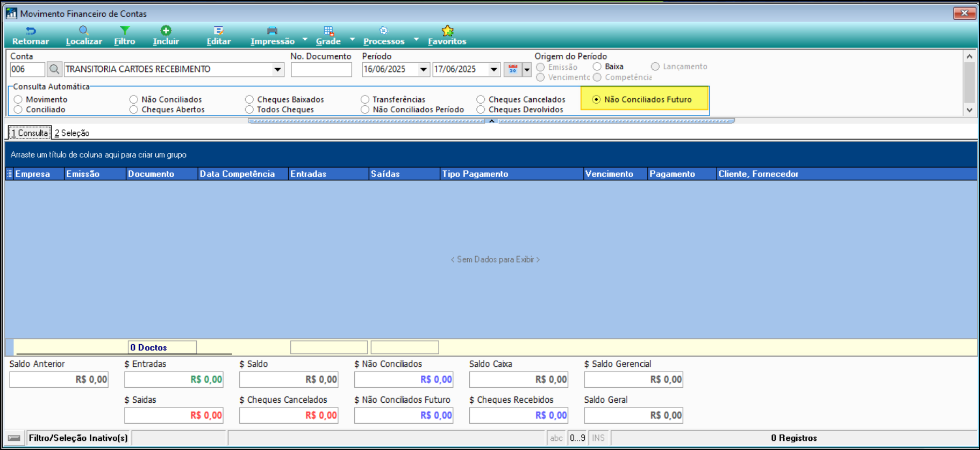The image size is (980, 450).
Task: Click the $ Entradas value field
Action: (174, 380)
